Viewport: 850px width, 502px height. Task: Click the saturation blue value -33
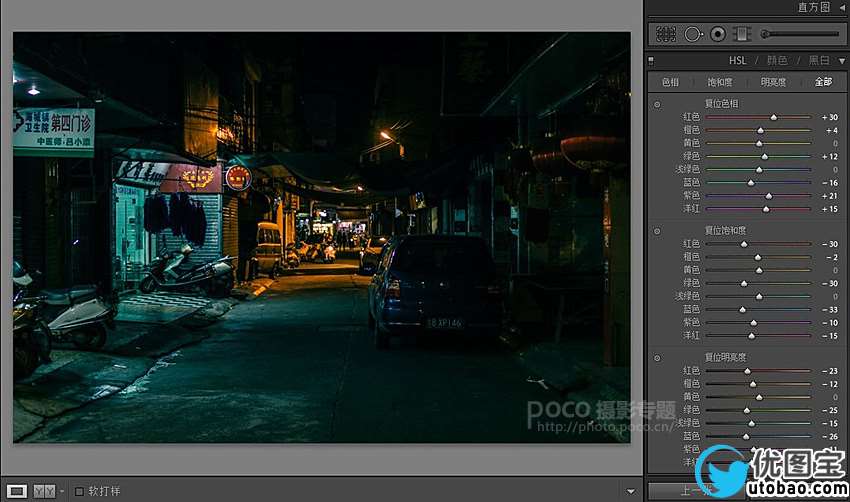830,310
